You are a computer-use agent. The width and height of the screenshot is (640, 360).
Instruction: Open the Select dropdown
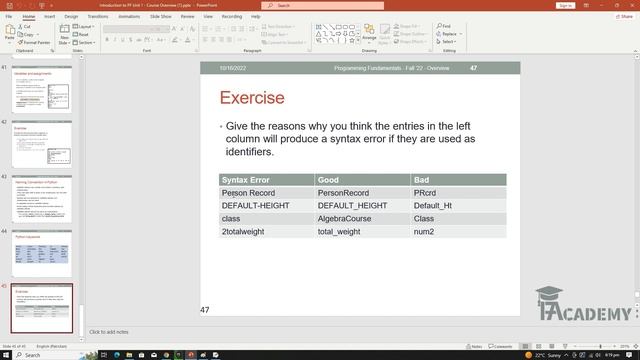[x=446, y=42]
